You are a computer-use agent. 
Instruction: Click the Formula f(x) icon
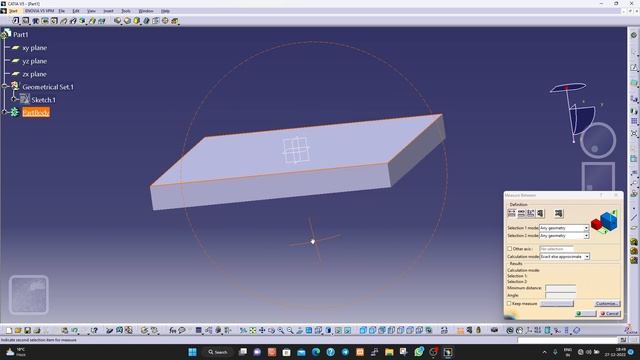pyautogui.click(x=172, y=330)
